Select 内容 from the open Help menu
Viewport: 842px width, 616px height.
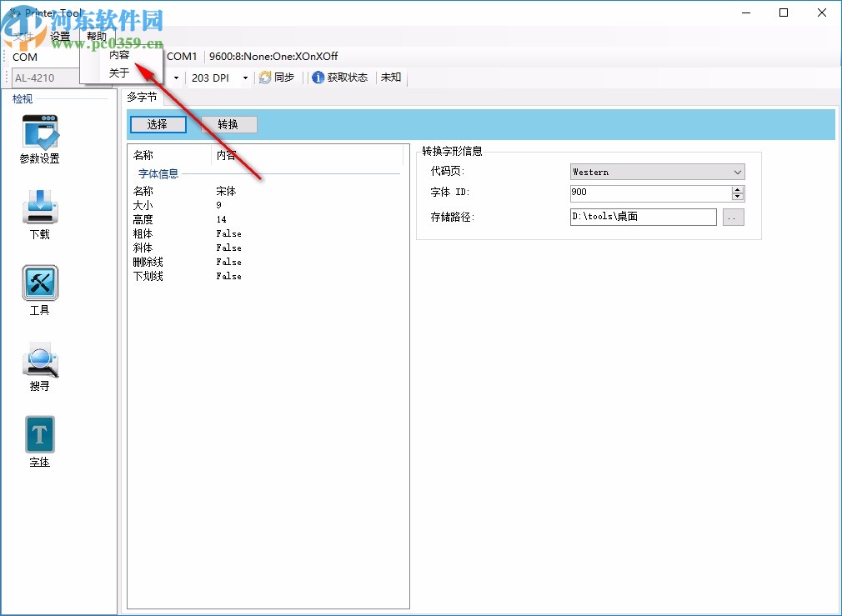click(x=121, y=53)
